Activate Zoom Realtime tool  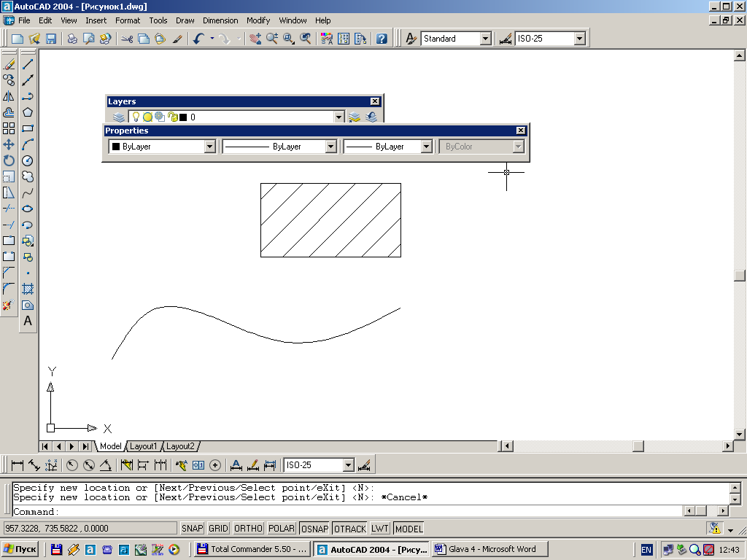(272, 39)
